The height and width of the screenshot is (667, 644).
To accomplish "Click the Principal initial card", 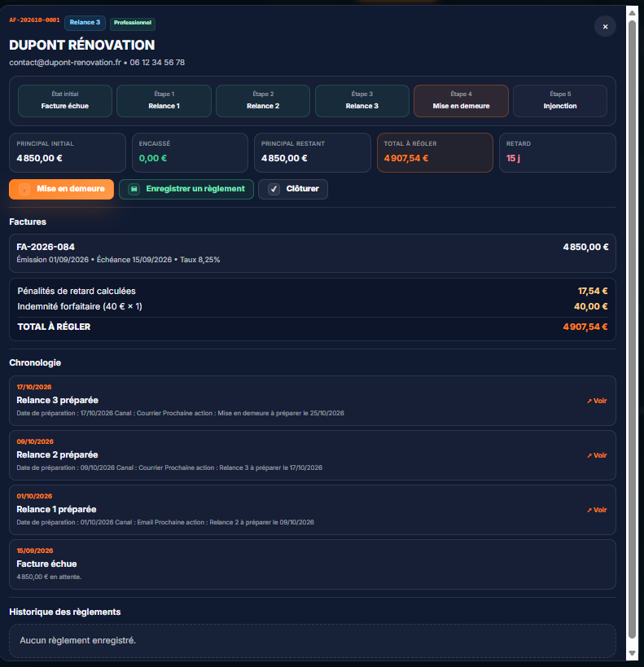I will [x=68, y=153].
